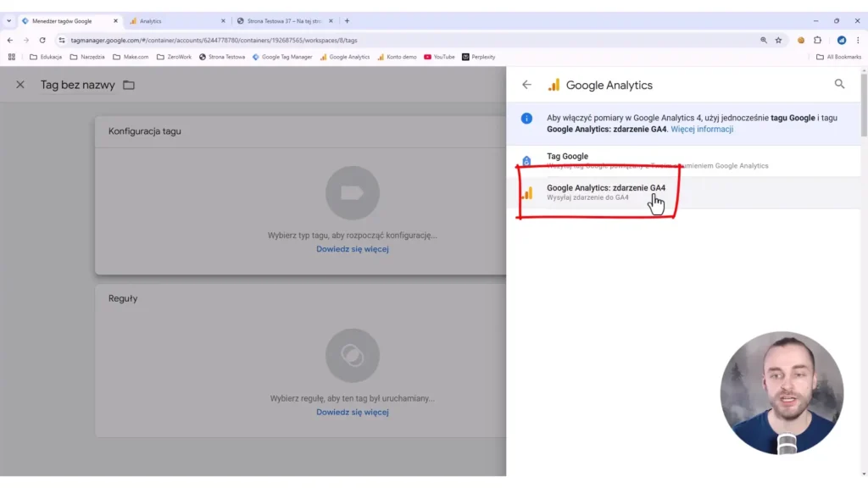Close the Analytics browser tab

click(x=223, y=21)
